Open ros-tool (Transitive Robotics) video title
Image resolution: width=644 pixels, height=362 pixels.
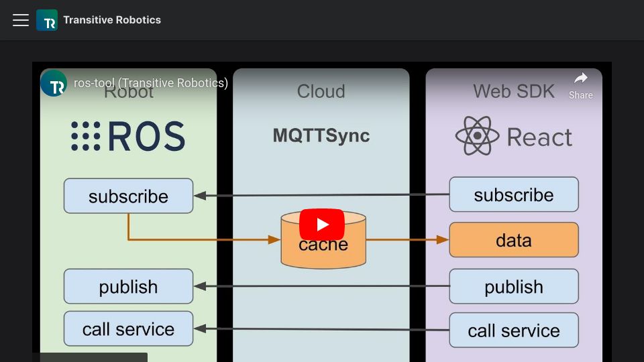pyautogui.click(x=151, y=83)
